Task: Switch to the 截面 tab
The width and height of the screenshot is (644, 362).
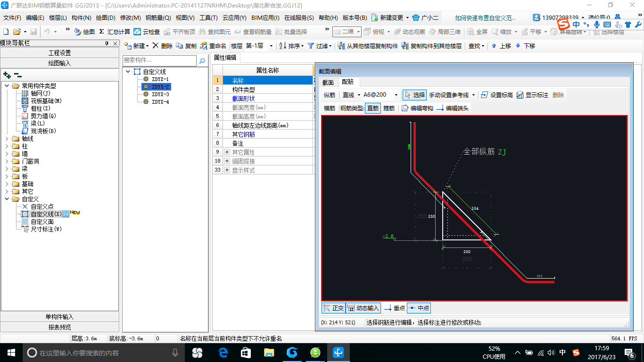Action: tap(327, 82)
